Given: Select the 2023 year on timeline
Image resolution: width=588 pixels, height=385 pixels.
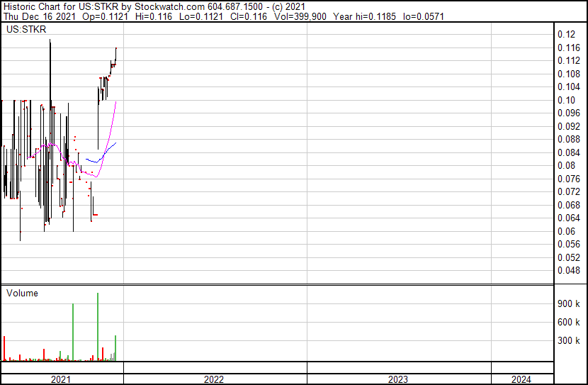Looking at the screenshot, I should [398, 379].
